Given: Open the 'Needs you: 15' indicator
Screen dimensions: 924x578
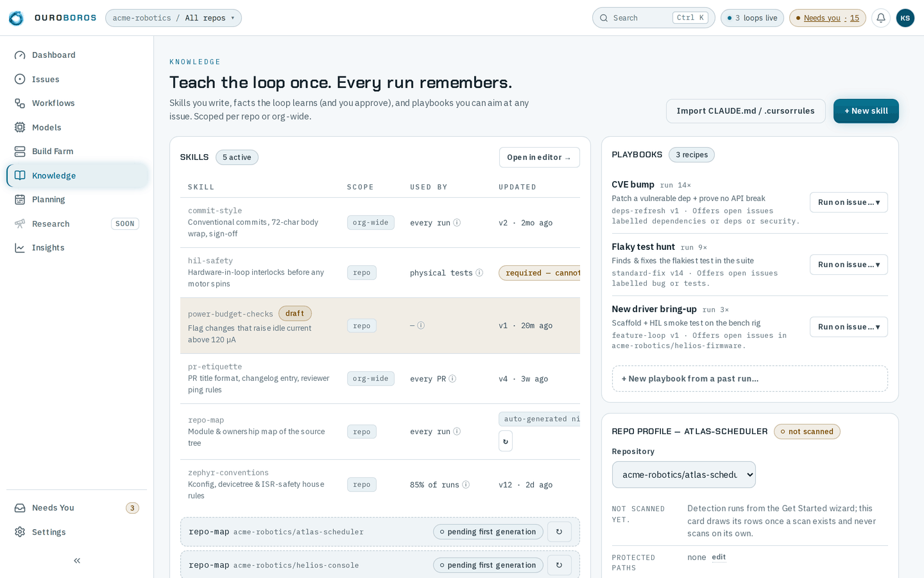Looking at the screenshot, I should coord(827,18).
